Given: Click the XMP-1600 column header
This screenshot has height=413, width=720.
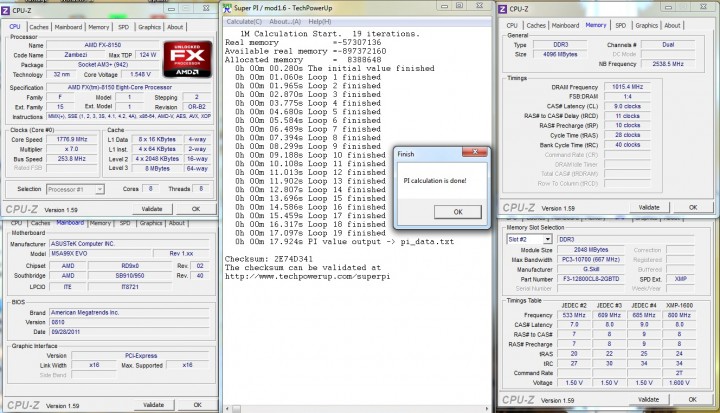Looking at the screenshot, I should tap(679, 306).
